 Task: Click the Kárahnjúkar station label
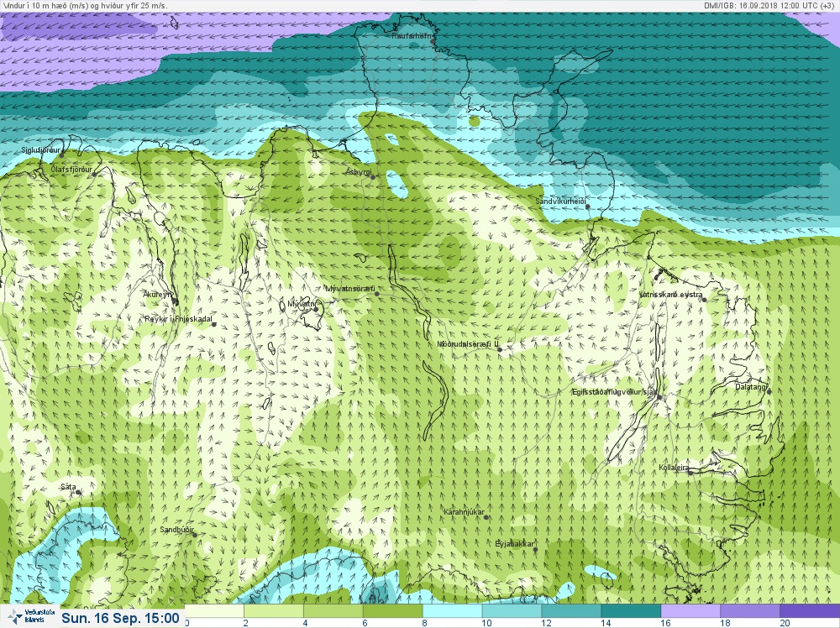click(465, 512)
